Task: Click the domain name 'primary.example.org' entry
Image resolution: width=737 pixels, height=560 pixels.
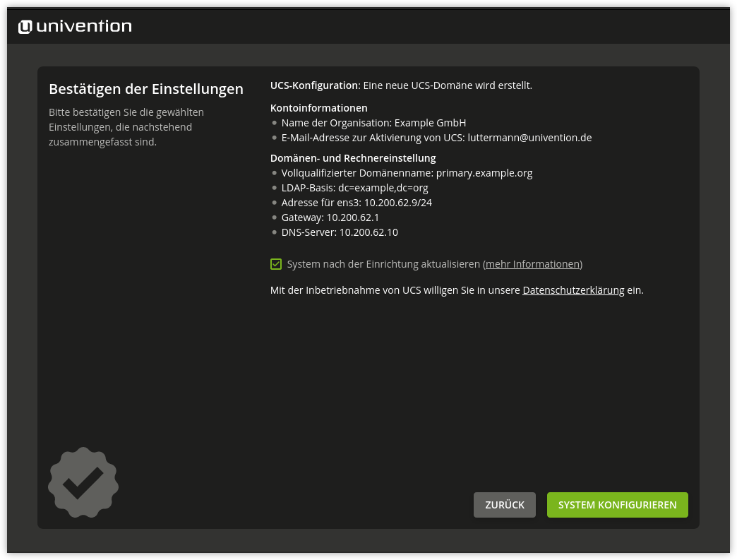Action: pos(483,172)
